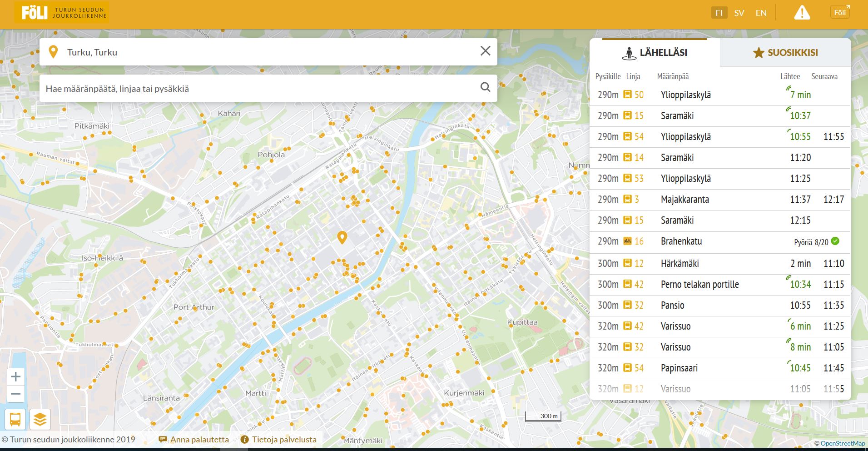Zoom out the map with minus button
The image size is (868, 451).
15,394
